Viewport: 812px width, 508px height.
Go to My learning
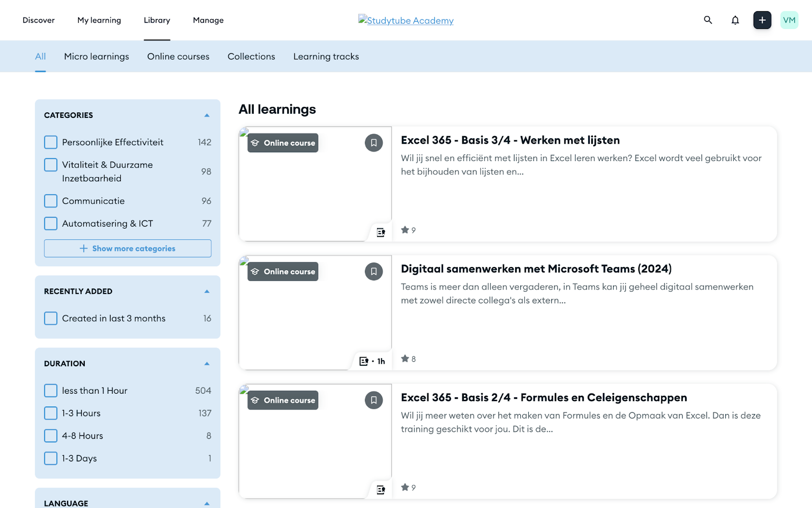(99, 20)
